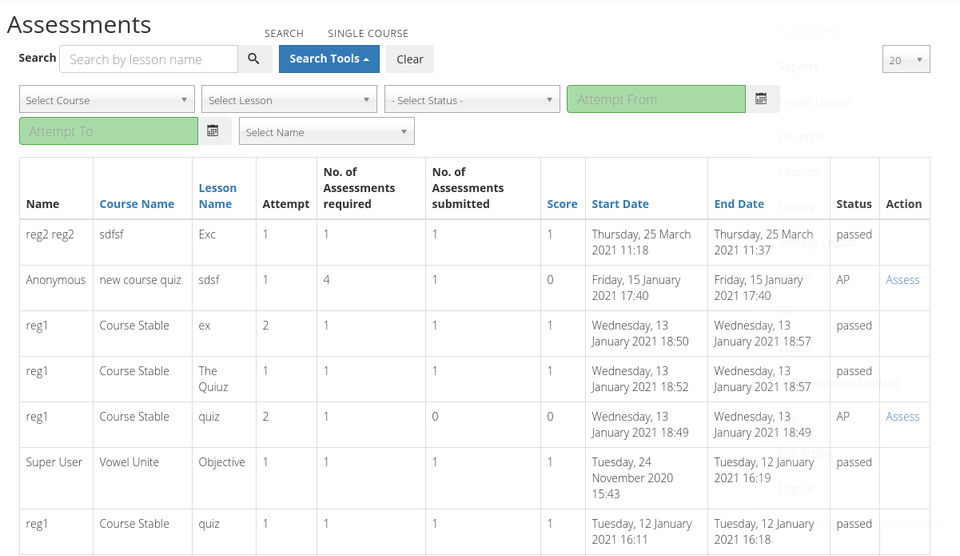Click the 'reg2 reg2' name cell
The image size is (960, 556).
(50, 235)
